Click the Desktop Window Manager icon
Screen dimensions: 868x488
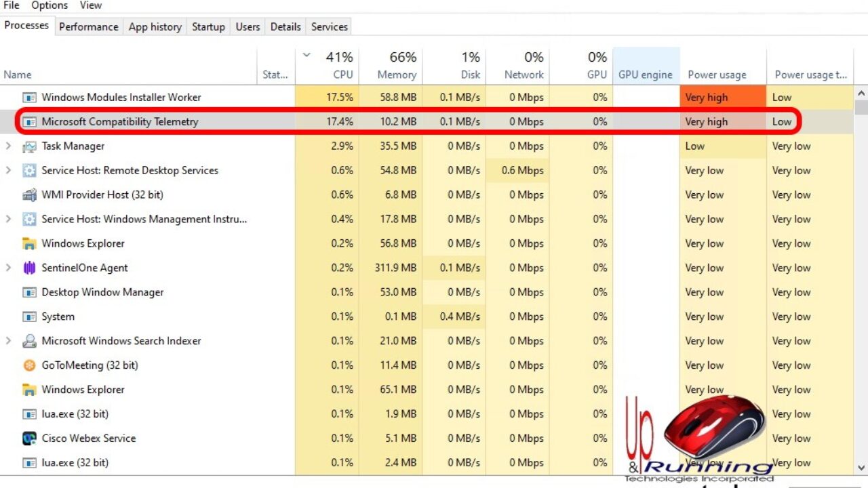point(29,292)
